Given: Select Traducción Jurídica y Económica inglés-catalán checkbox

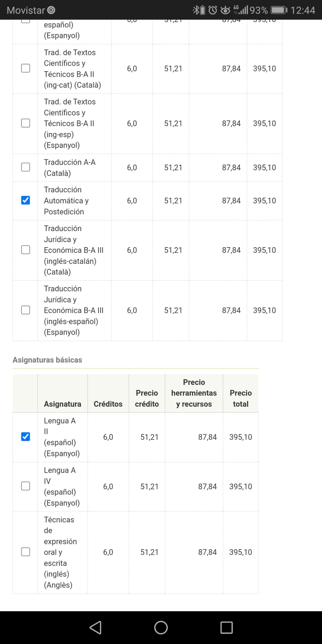Looking at the screenshot, I should pos(25,250).
